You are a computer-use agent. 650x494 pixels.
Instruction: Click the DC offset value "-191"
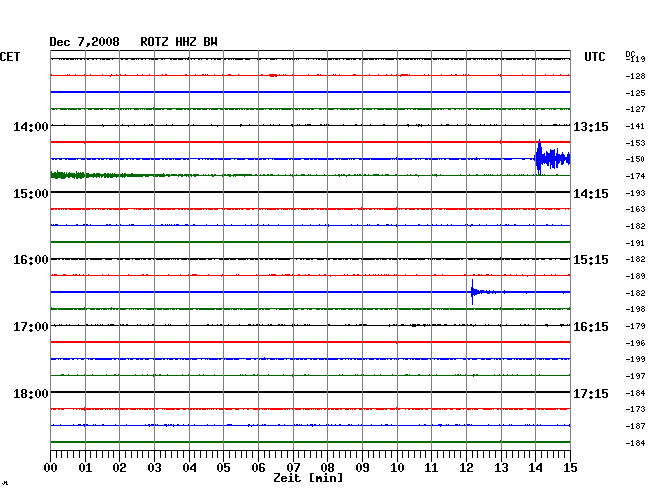pos(635,243)
